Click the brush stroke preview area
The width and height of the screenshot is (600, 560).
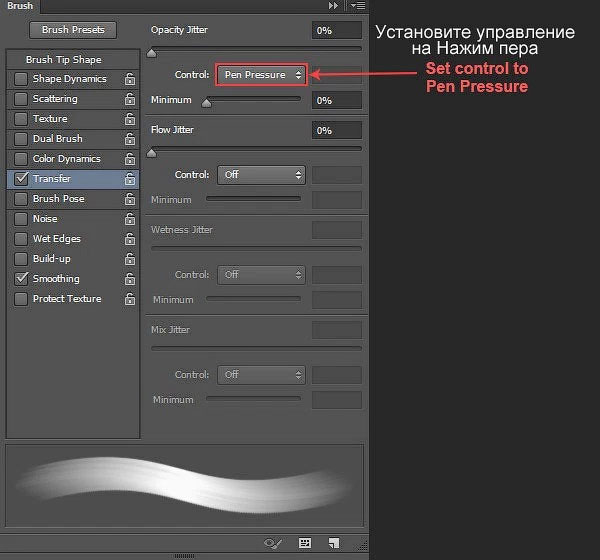tap(184, 485)
